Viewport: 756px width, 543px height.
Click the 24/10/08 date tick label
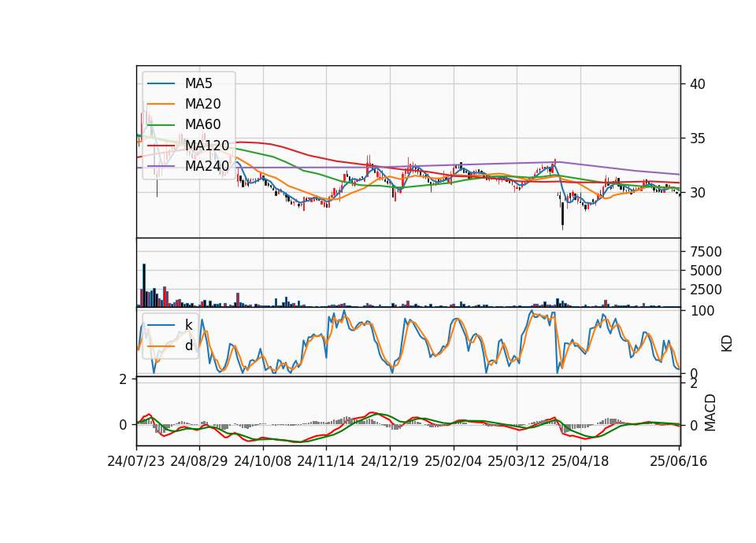[263, 461]
